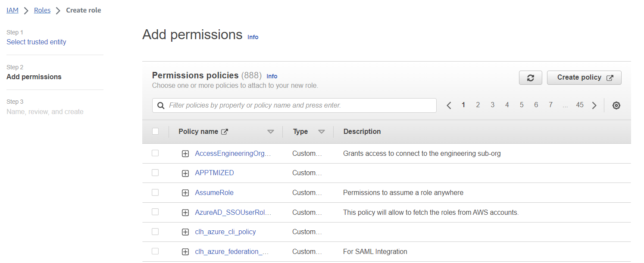Go to next page of policies
The image size is (644, 263).
(x=594, y=105)
